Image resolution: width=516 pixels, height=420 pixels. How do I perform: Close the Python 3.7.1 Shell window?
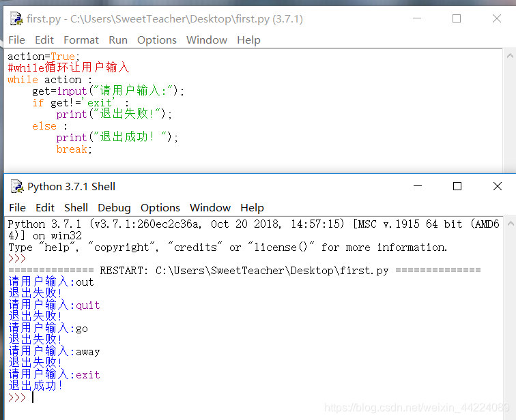click(x=498, y=186)
